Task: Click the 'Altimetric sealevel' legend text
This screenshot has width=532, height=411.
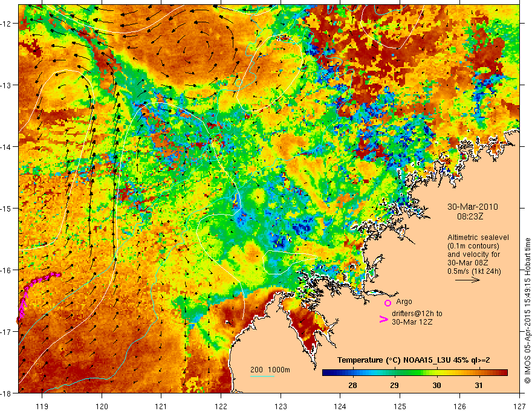Action: 478,238
